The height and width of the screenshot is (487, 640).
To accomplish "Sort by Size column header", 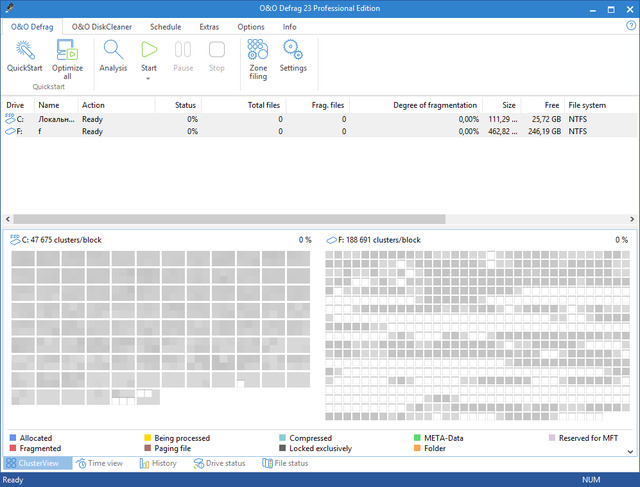I will [x=502, y=105].
